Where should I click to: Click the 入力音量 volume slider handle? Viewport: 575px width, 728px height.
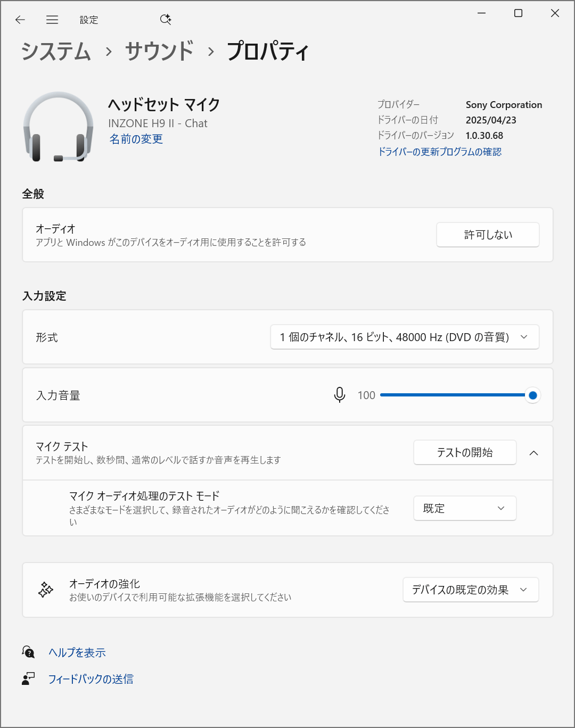coord(532,395)
